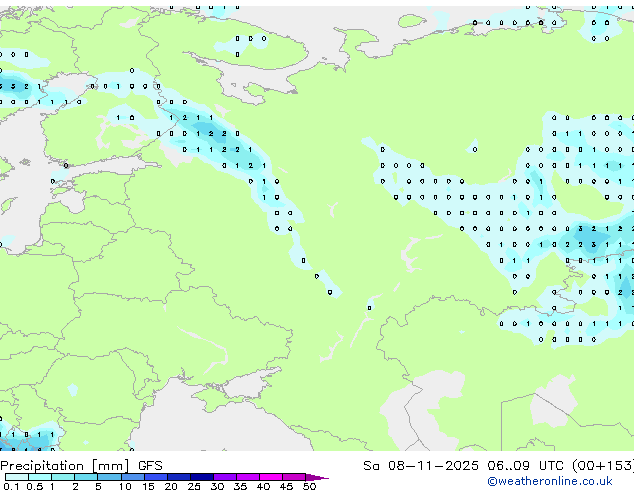Click the 35–40 mm legend swatch
634x490 pixels.
click(x=248, y=477)
